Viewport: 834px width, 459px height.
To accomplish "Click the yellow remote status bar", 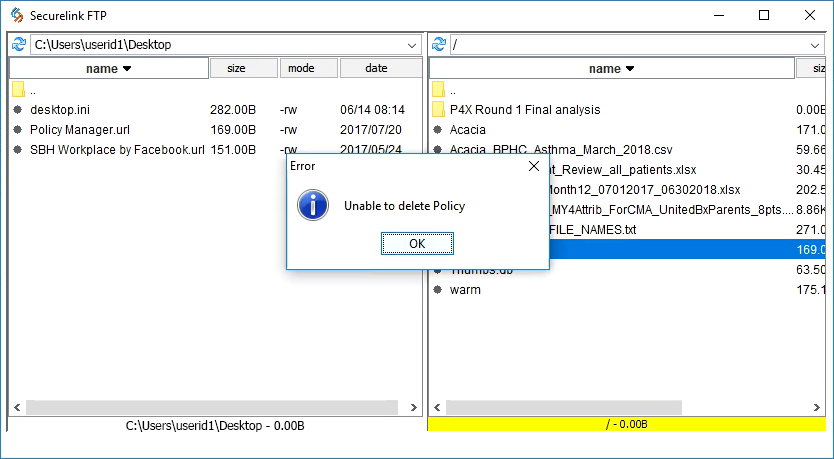I will pyautogui.click(x=626, y=425).
